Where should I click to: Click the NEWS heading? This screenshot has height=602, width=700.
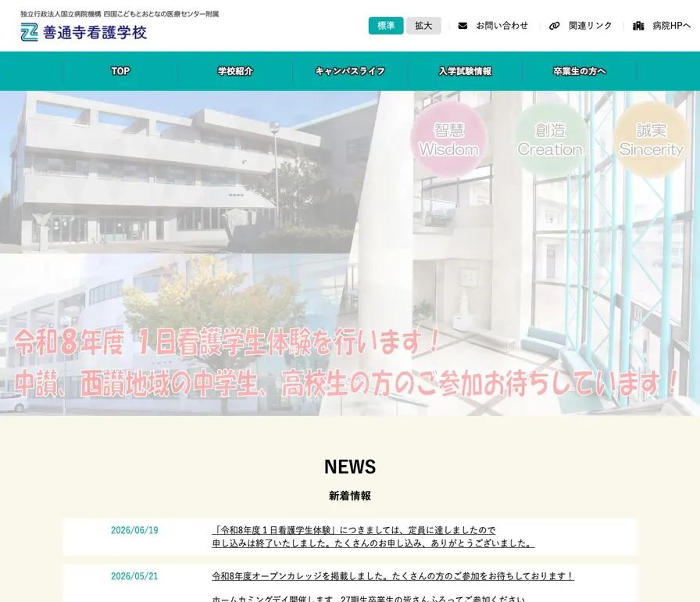point(350,467)
